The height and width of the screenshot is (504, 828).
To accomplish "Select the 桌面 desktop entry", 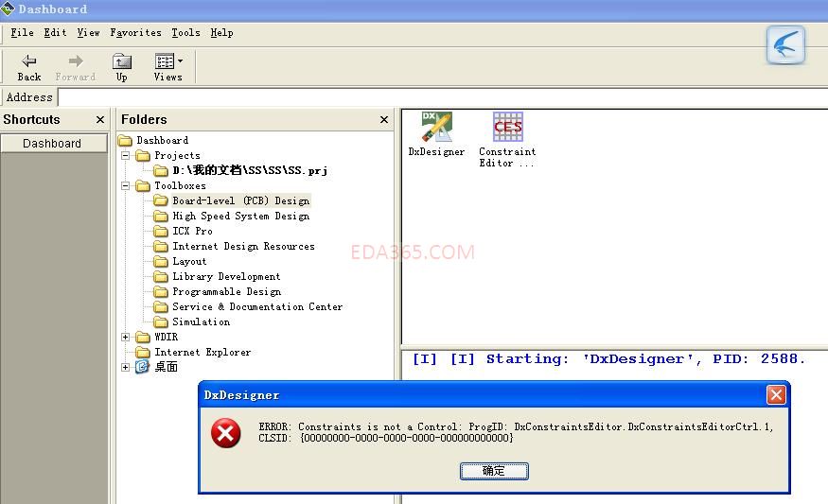I will pos(166,367).
